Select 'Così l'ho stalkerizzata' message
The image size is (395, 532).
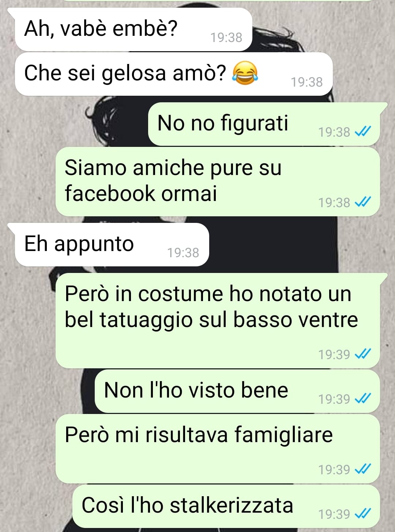coord(226,506)
